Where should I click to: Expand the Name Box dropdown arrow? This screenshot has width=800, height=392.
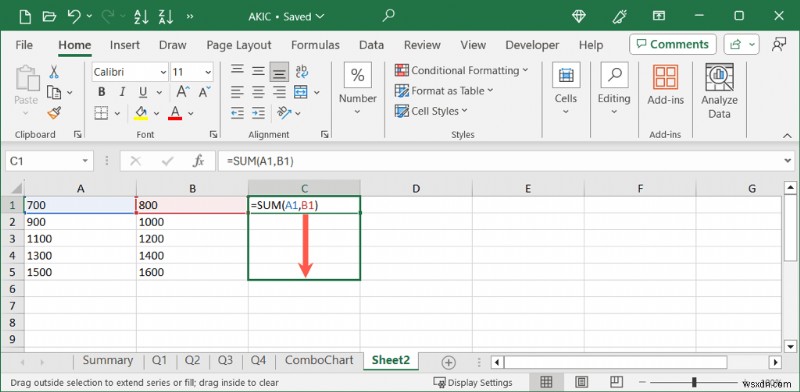[85, 161]
